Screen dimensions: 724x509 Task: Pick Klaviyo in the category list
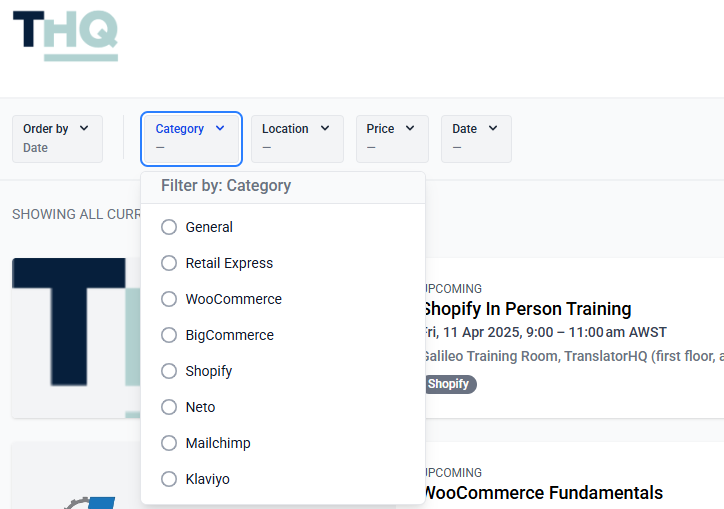[x=195, y=479]
